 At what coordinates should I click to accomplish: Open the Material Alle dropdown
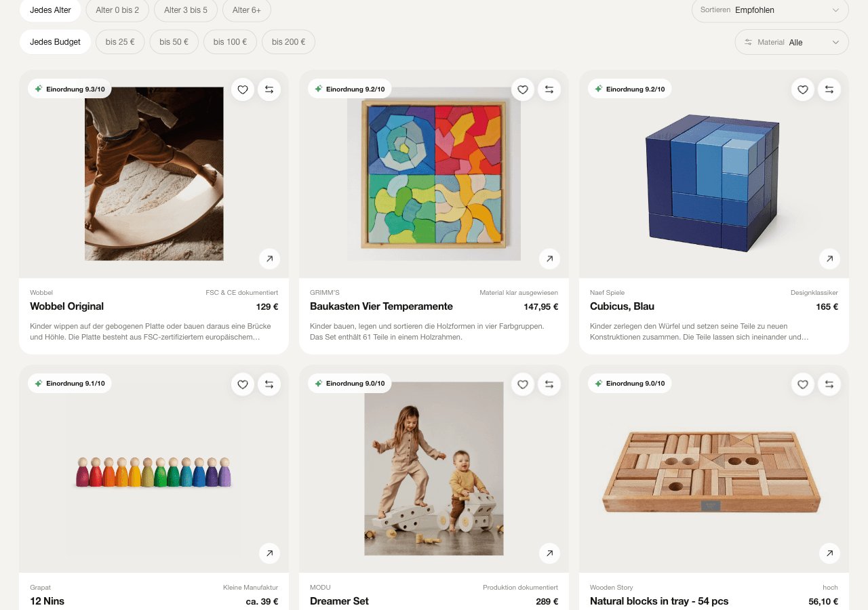point(792,42)
